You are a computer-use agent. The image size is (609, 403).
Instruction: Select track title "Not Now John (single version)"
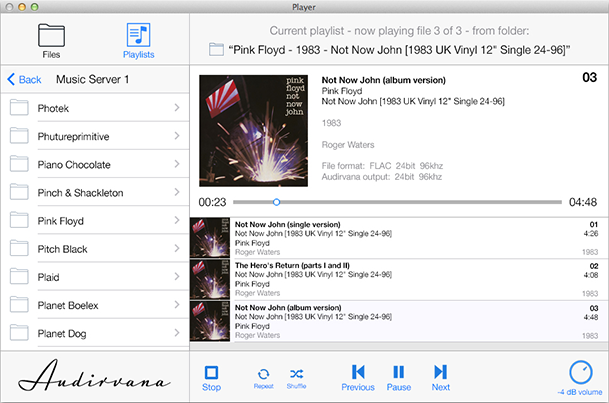(x=287, y=224)
